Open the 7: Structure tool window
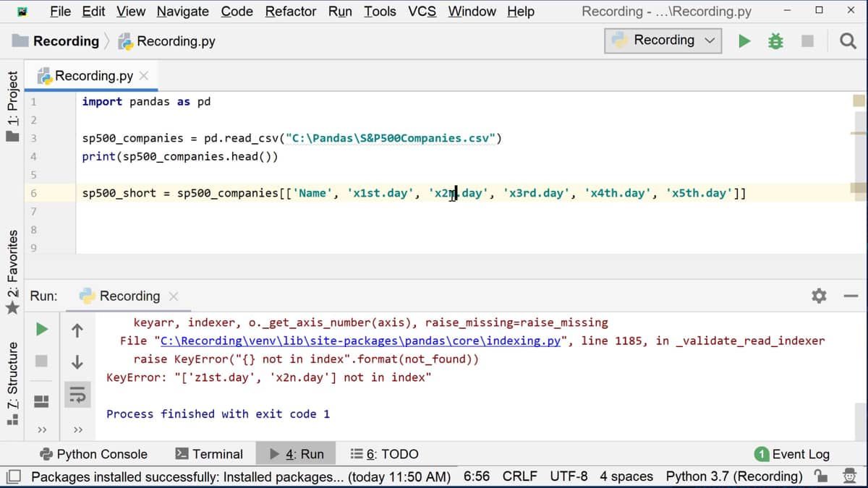 click(x=12, y=383)
